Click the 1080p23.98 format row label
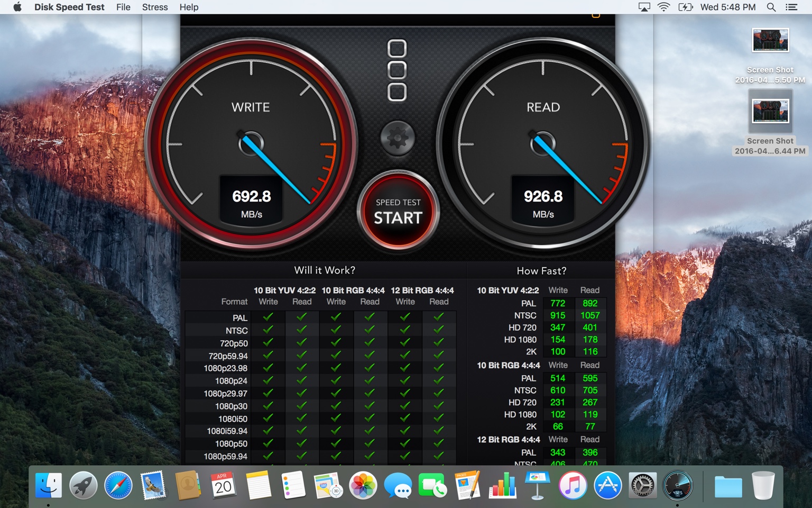Image resolution: width=812 pixels, height=508 pixels. 225,368
